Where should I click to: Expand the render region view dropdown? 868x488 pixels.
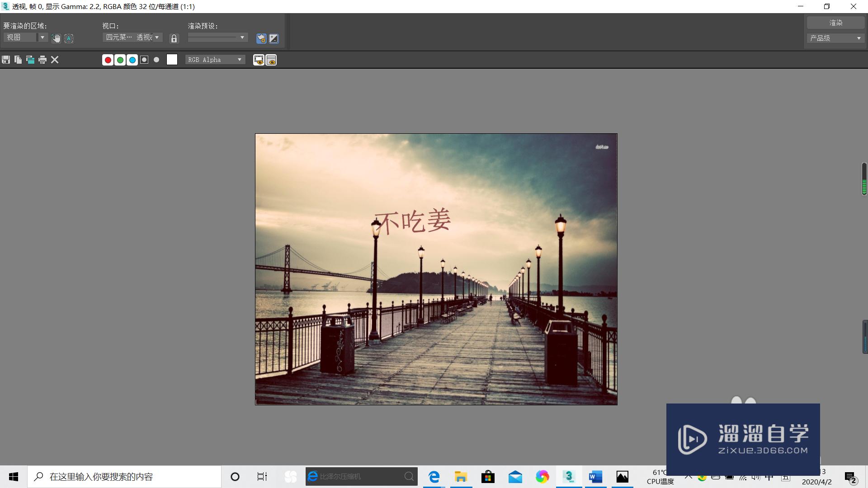[42, 38]
